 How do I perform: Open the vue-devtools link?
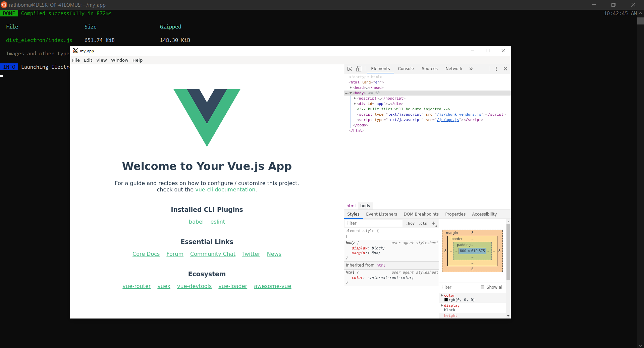click(194, 286)
